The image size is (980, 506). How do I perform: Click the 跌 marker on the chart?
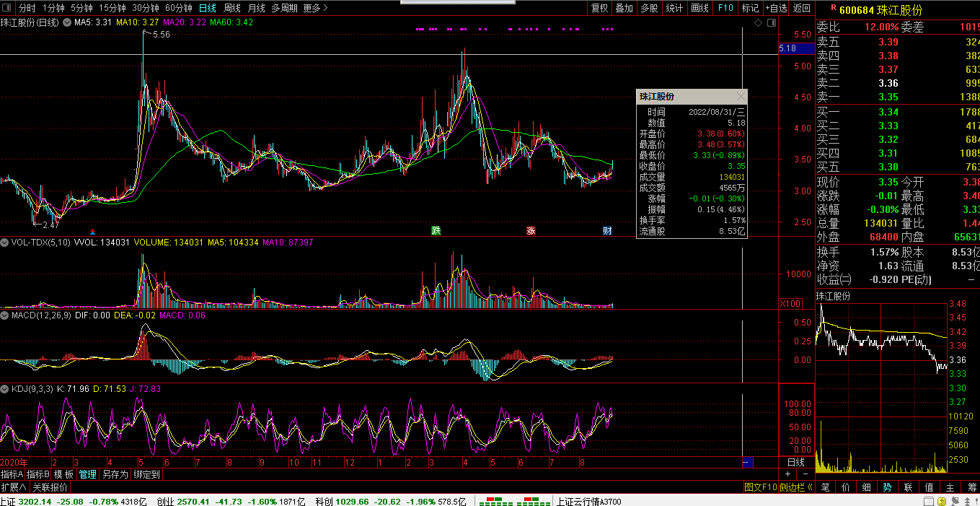tap(436, 231)
